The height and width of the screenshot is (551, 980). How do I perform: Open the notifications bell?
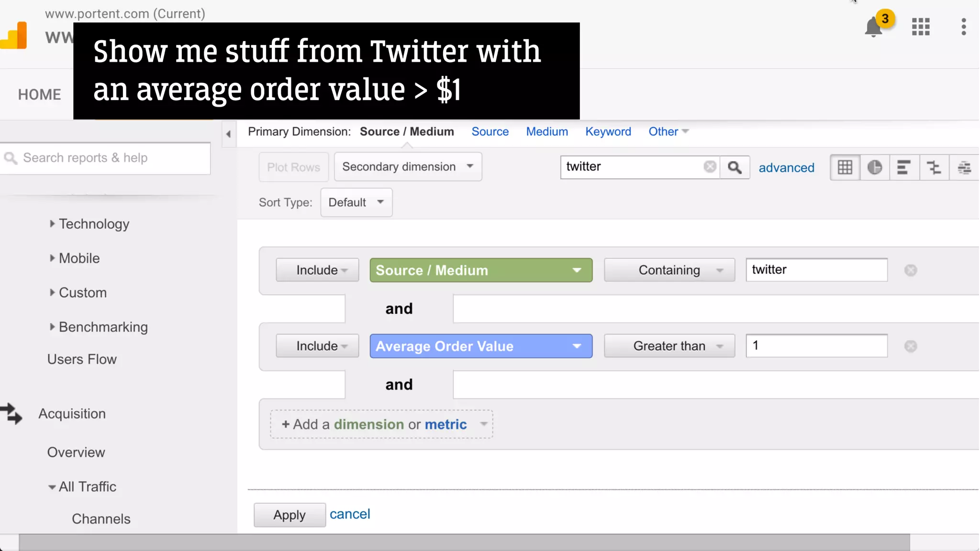point(874,27)
